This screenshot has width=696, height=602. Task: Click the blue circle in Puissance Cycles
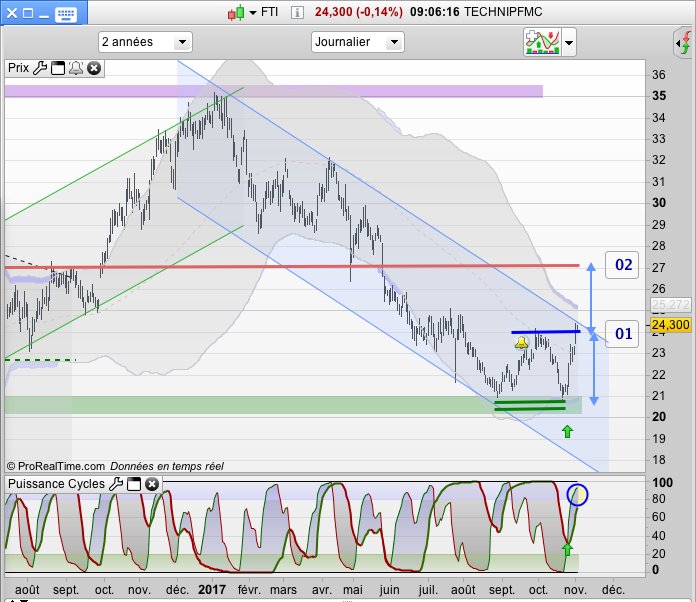coord(577,495)
